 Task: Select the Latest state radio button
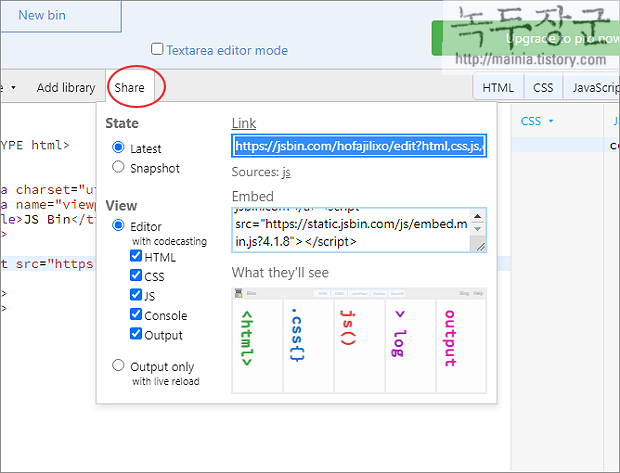point(118,147)
